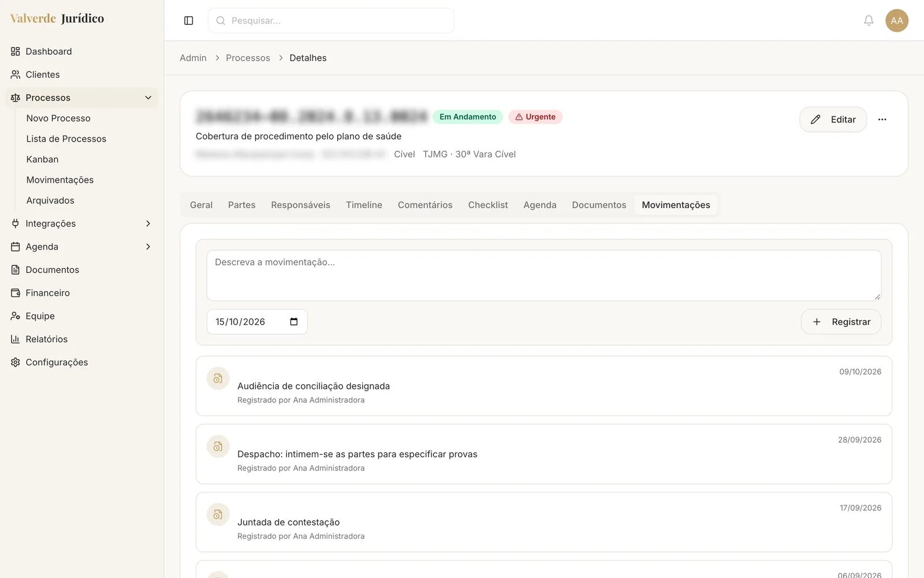Viewport: 924px width, 578px height.
Task: Click icon of Juntada de contestação entry
Action: [x=218, y=515]
